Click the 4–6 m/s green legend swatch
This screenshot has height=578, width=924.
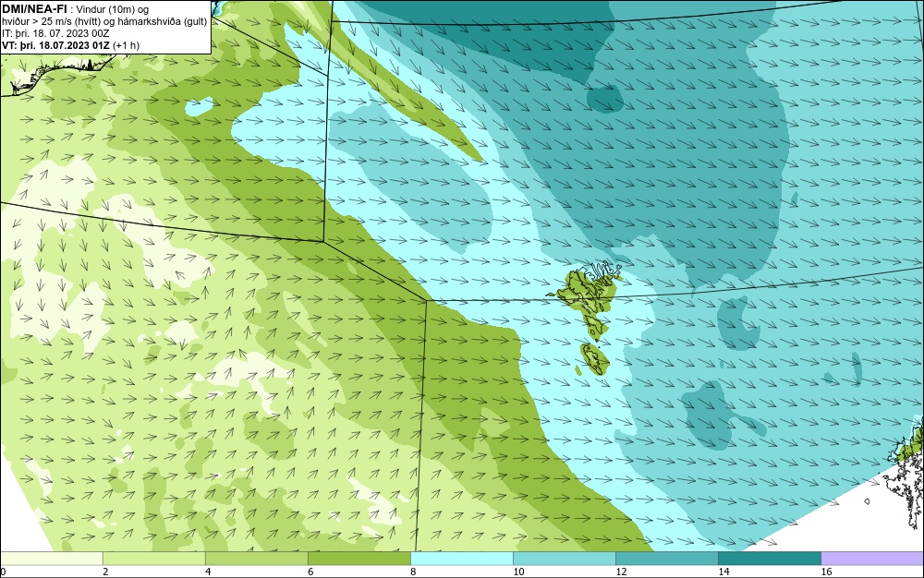point(256,558)
